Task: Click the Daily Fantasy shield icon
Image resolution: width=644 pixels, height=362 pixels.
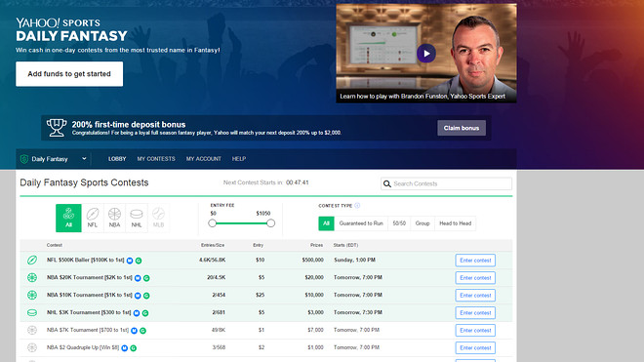Action: tap(24, 159)
